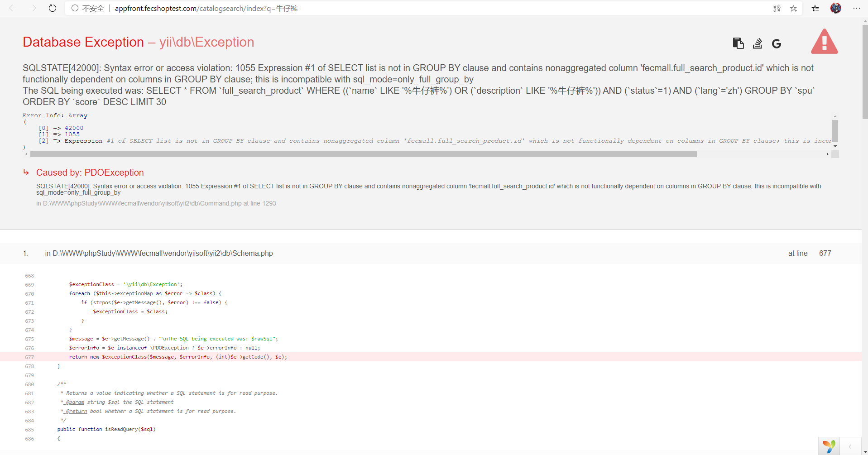Collapse the Schema.php stack trace entry

coord(158,254)
